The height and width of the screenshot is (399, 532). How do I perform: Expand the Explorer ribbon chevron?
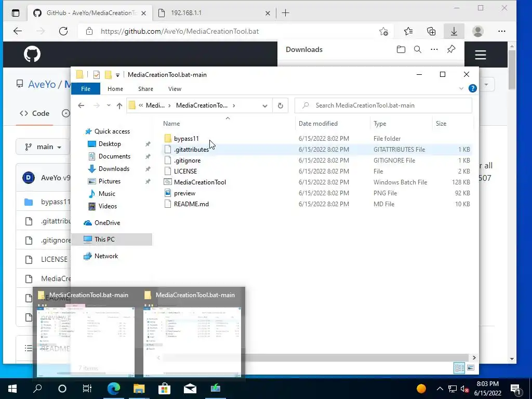(x=461, y=88)
